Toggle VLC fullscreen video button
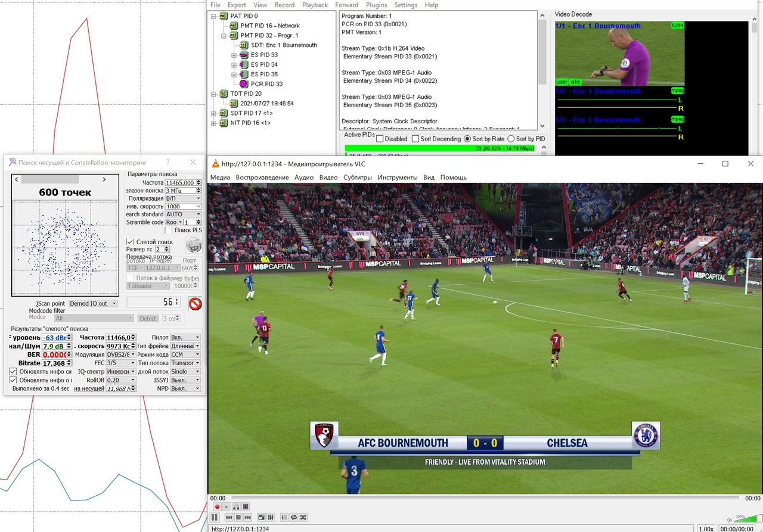 pos(260,517)
